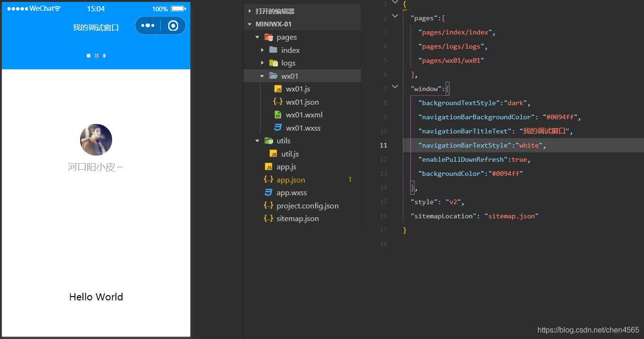Open project.config.json in the file tree
644x339 pixels.
coord(308,206)
